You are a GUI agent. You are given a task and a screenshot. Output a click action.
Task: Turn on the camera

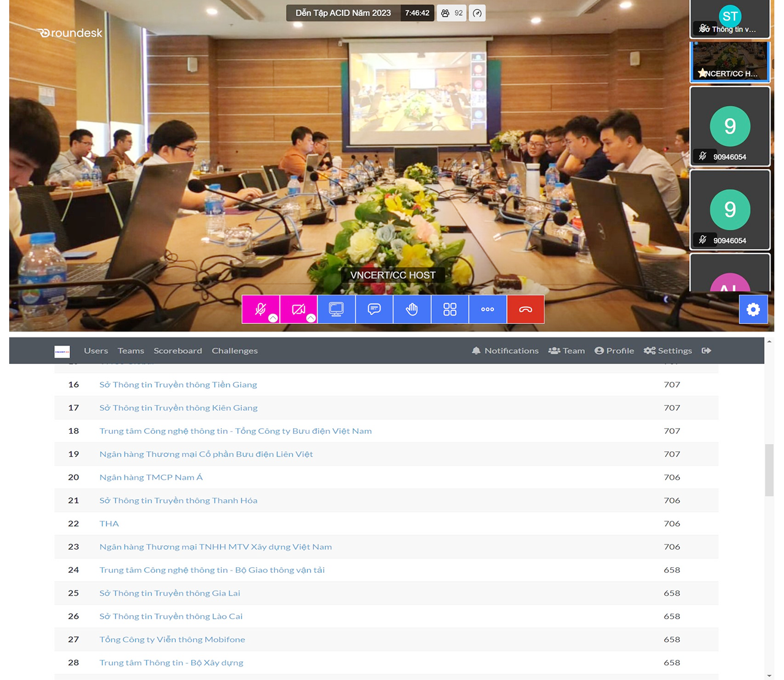tap(298, 309)
